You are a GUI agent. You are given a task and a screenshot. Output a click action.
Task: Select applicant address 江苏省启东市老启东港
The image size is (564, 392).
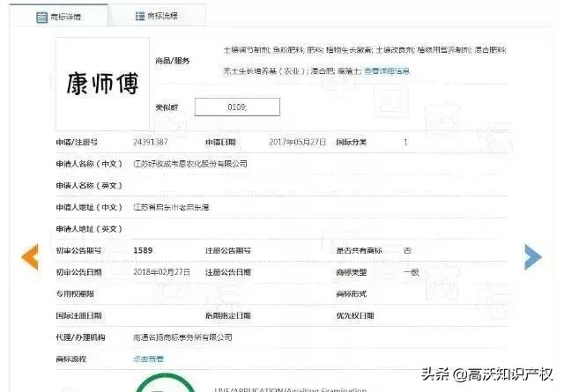[171, 207]
